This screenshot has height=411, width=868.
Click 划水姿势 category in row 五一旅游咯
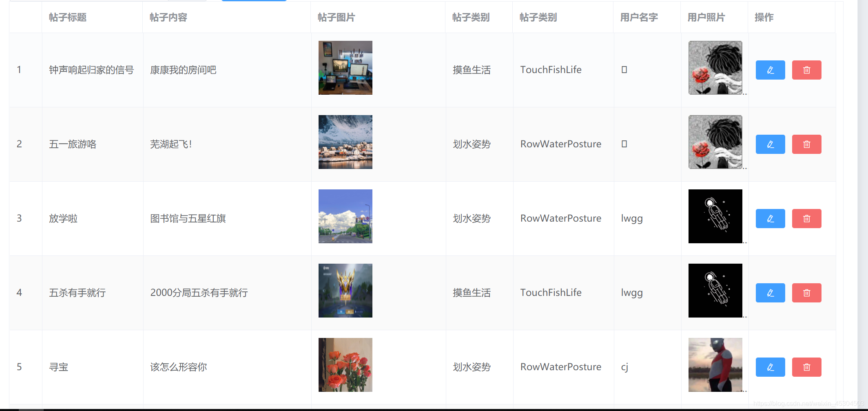coord(472,144)
